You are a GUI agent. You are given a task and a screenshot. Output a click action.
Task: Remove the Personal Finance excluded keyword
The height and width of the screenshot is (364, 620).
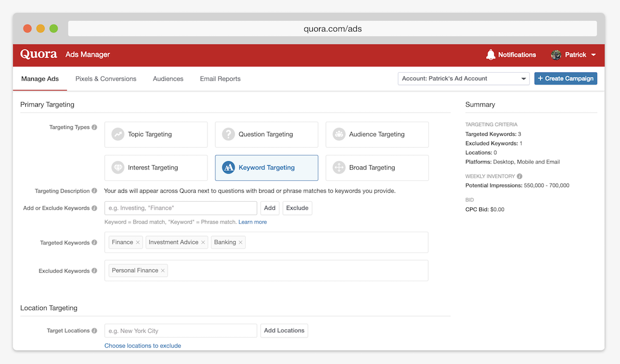[163, 270]
